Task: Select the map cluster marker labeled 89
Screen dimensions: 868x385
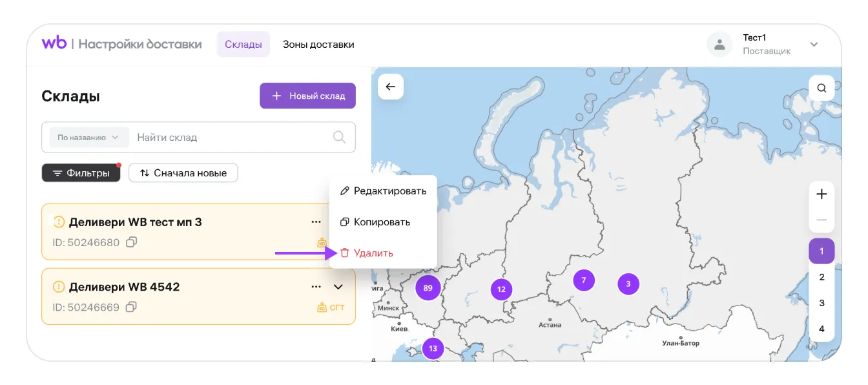Action: [428, 288]
